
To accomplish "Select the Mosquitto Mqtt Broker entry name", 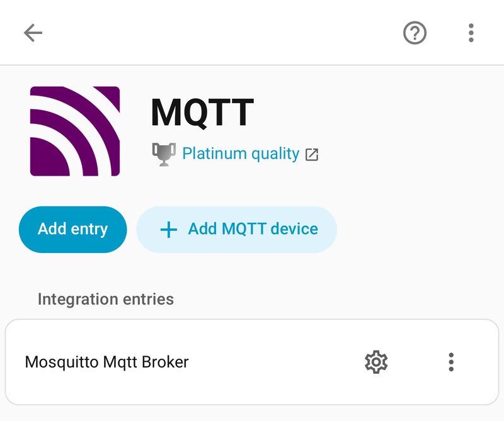I will [x=106, y=362].
